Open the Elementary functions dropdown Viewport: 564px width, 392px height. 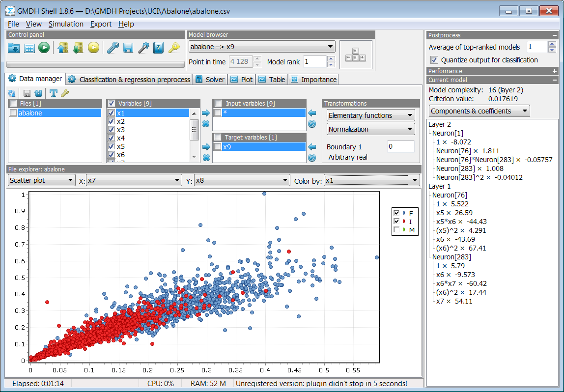370,115
